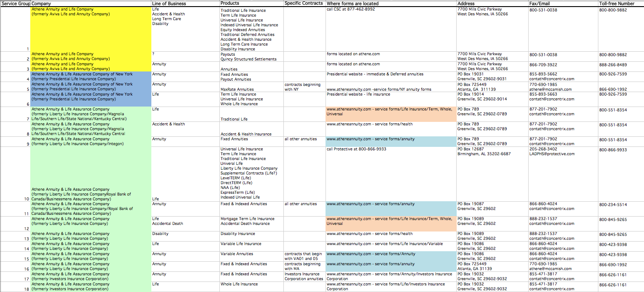This screenshot has height=292, width=644.
Task: Select the 'Mortgage Term Life Insurance' products cell
Action: [x=251, y=224]
